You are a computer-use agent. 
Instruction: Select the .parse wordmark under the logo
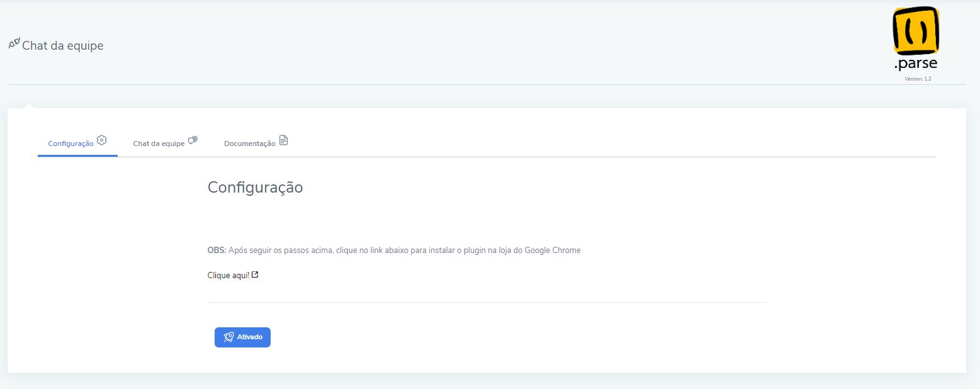[916, 64]
